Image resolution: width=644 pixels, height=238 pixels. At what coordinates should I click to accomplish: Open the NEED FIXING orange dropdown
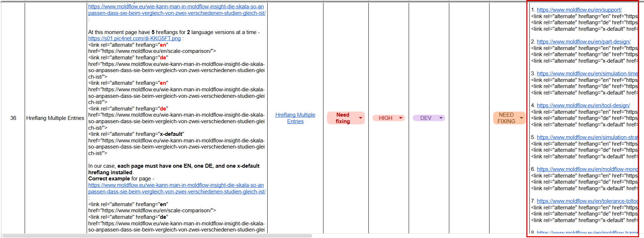509,118
